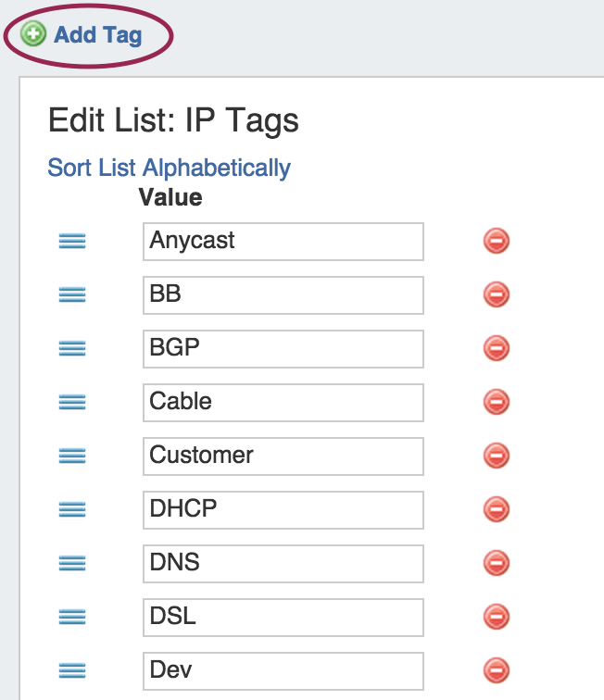This screenshot has height=700, width=604.
Task: Delete the Customer tag row
Action: [497, 456]
